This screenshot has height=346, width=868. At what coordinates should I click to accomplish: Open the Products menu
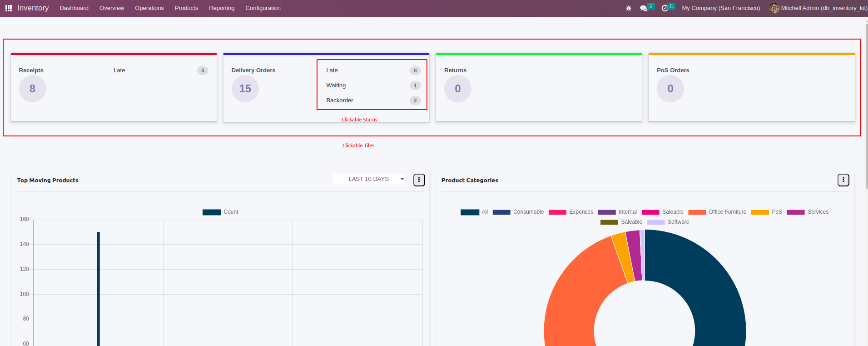pyautogui.click(x=186, y=8)
